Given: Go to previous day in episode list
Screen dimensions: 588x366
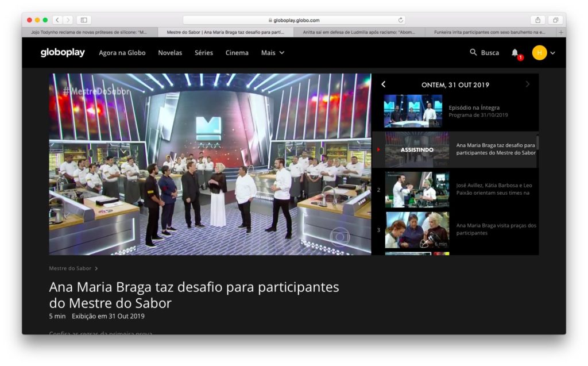Looking at the screenshot, I should 384,84.
